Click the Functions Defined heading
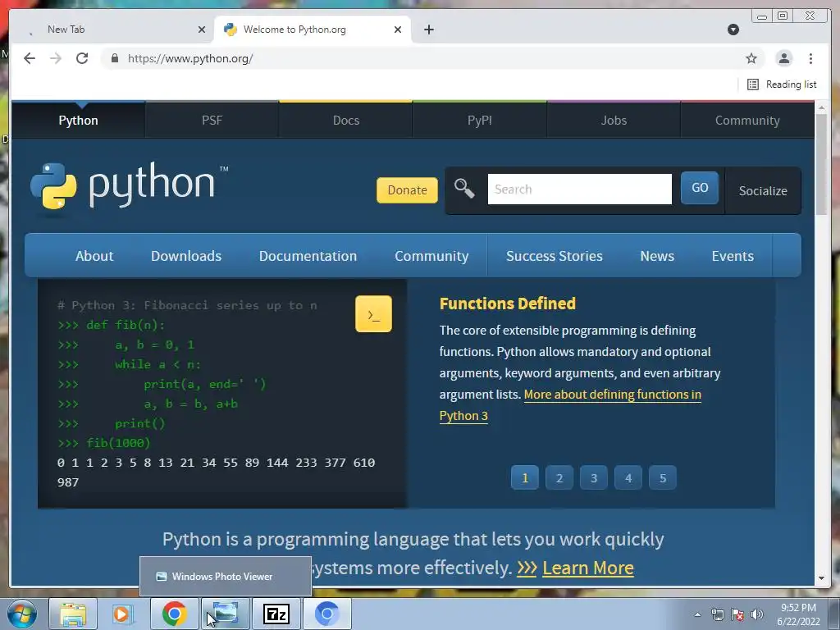The width and height of the screenshot is (840, 630). tap(507, 304)
